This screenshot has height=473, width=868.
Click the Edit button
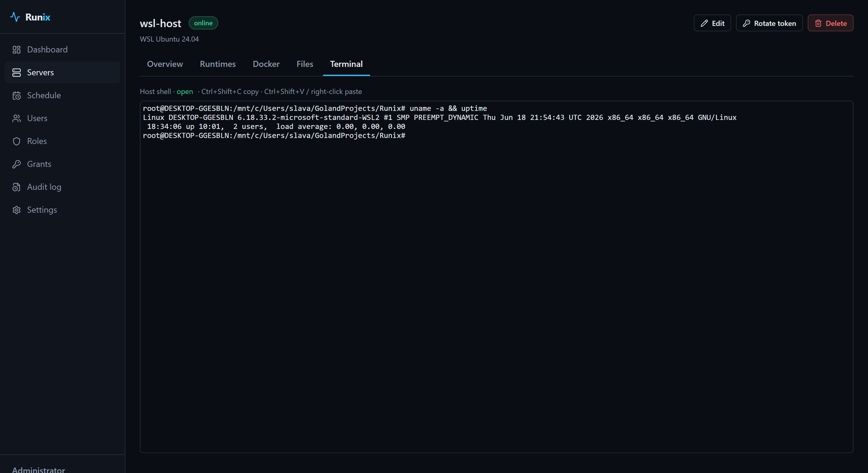[712, 23]
